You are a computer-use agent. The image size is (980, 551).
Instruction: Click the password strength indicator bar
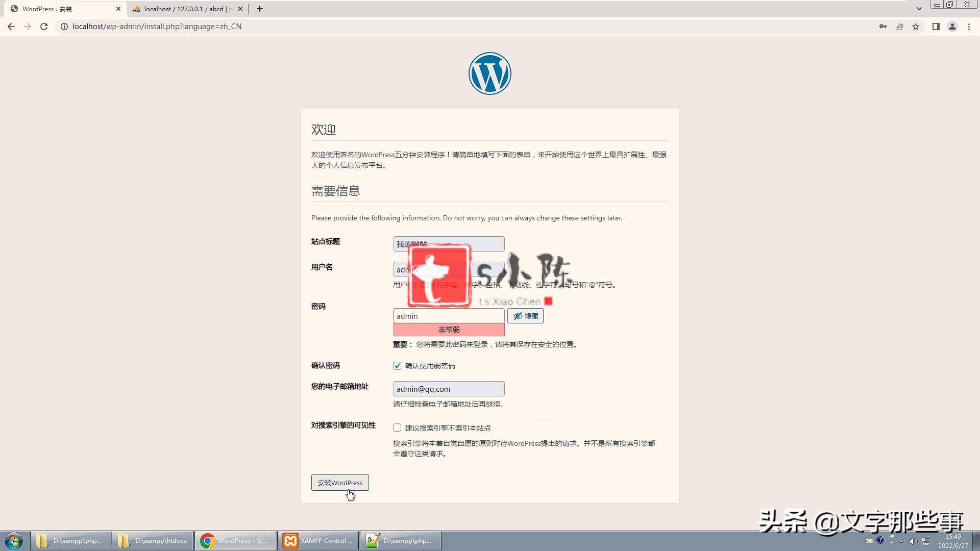pos(449,330)
